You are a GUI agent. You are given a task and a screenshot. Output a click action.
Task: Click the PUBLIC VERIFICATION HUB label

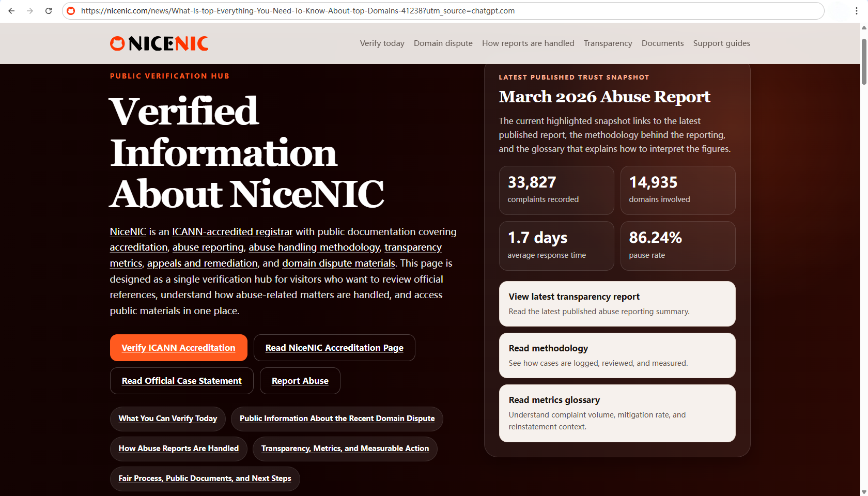pyautogui.click(x=169, y=76)
